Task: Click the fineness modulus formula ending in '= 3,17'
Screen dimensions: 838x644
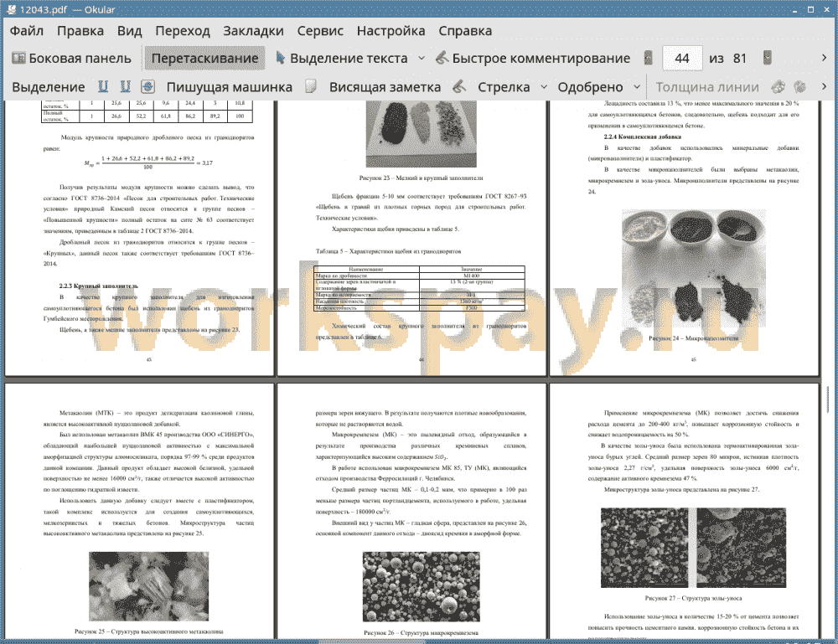Action: tap(148, 162)
